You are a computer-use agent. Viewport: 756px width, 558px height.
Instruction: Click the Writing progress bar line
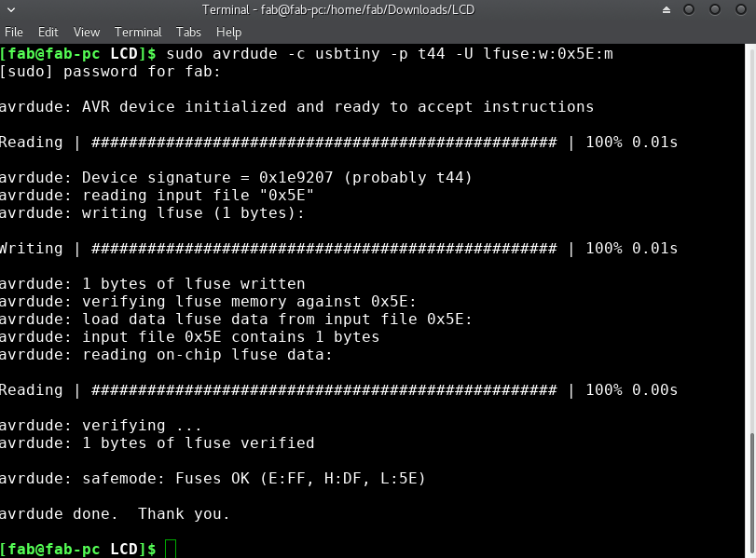(338, 248)
